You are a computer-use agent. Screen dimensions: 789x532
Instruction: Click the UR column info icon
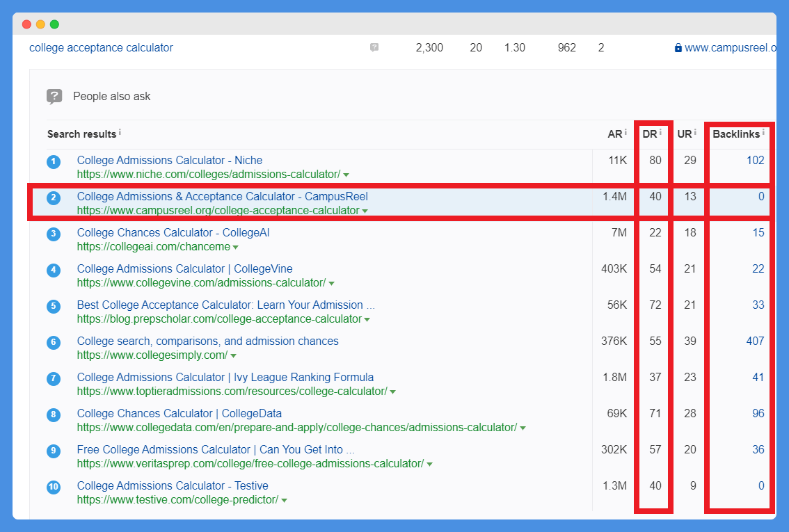pos(695,131)
